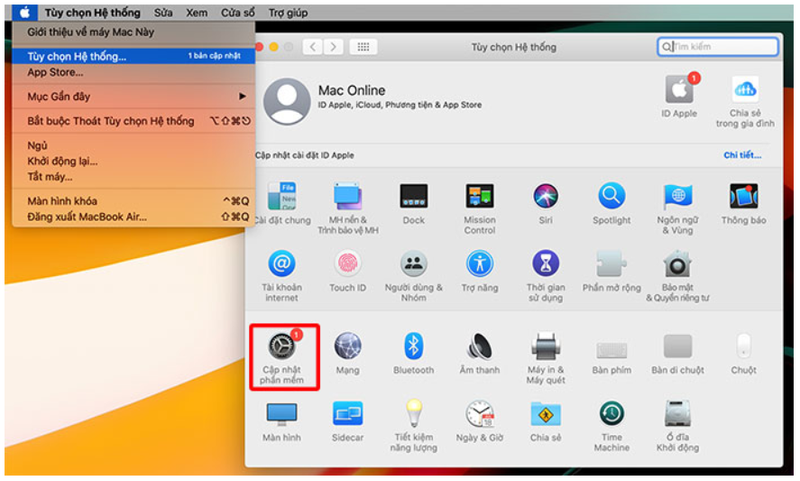Click the Chi tiết… link
Viewport: 800px width, 481px height.
[x=742, y=155]
